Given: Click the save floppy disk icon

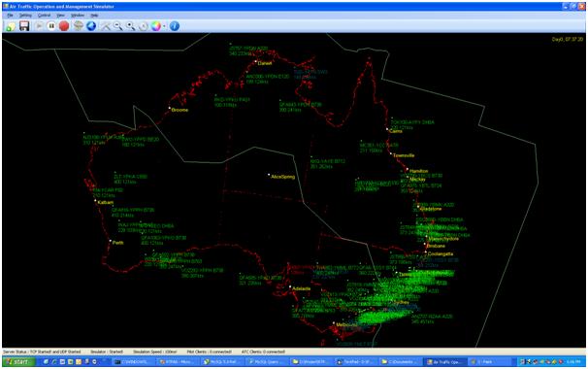Looking at the screenshot, I should tap(24, 26).
